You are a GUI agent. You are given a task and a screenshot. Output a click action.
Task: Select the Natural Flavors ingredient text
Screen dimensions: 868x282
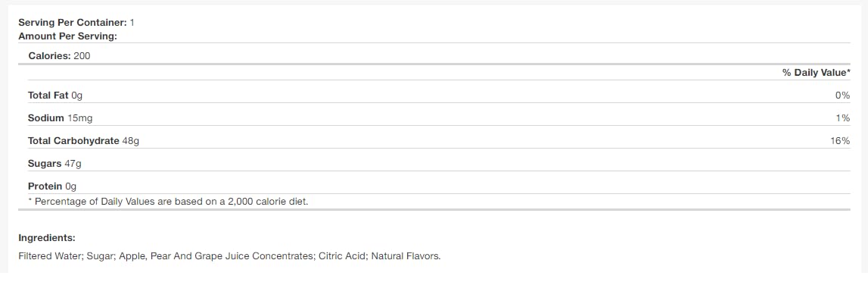click(x=406, y=256)
